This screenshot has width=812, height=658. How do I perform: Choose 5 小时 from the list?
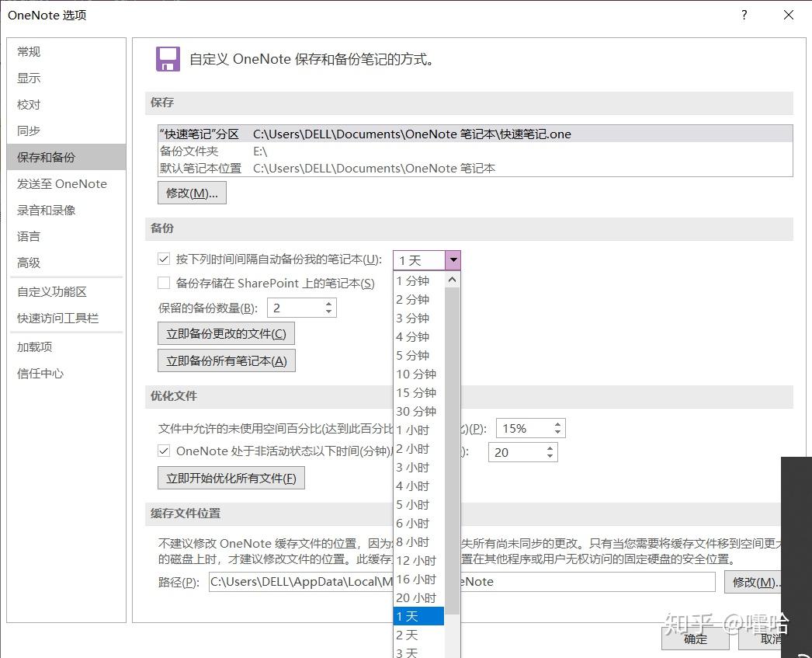coord(419,505)
